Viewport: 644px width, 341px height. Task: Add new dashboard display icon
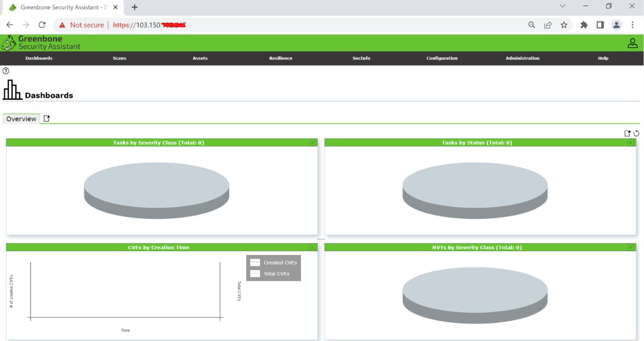click(x=627, y=133)
